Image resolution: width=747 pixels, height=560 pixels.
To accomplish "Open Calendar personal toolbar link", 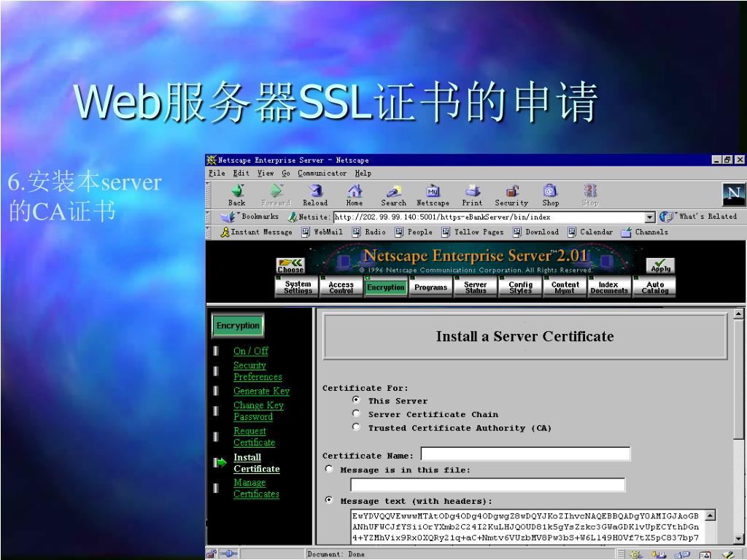I will point(590,232).
